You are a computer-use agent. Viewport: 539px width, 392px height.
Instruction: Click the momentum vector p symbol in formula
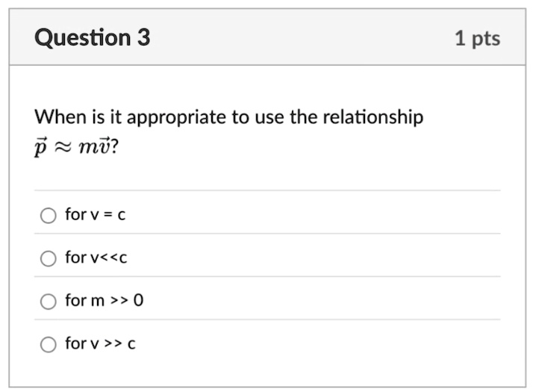coord(40,147)
